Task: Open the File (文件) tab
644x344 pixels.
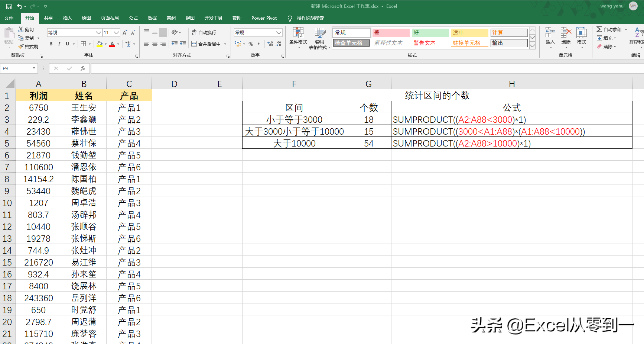Action: 9,18
